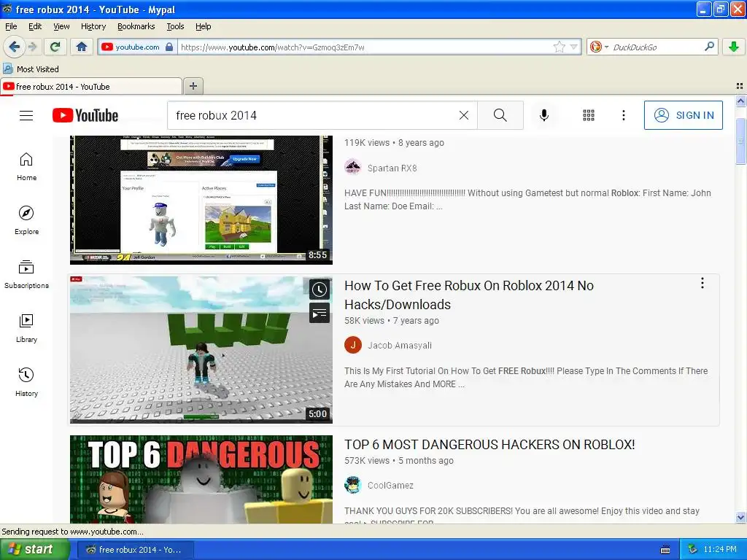Visit the Jacob Amasyali channel name
This screenshot has width=747, height=560.
click(400, 346)
